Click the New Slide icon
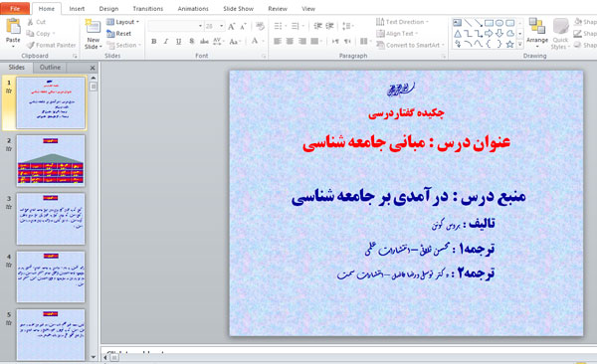The width and height of the screenshot is (597, 364). [x=93, y=27]
